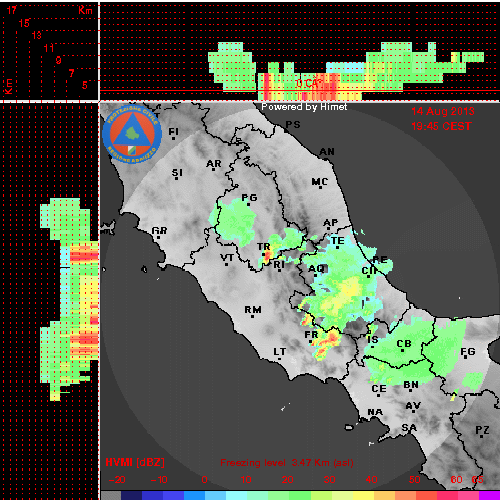Click the LT city label on the map
The height and width of the screenshot is (500, 500).
coord(280,352)
